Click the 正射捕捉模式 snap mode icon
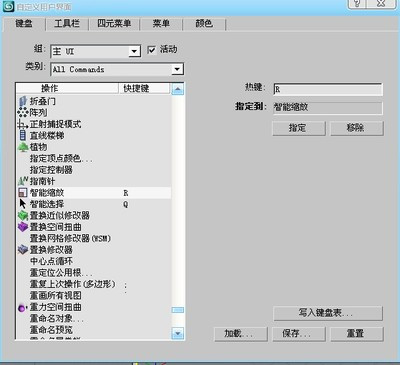The width and height of the screenshot is (400, 365). (x=23, y=124)
